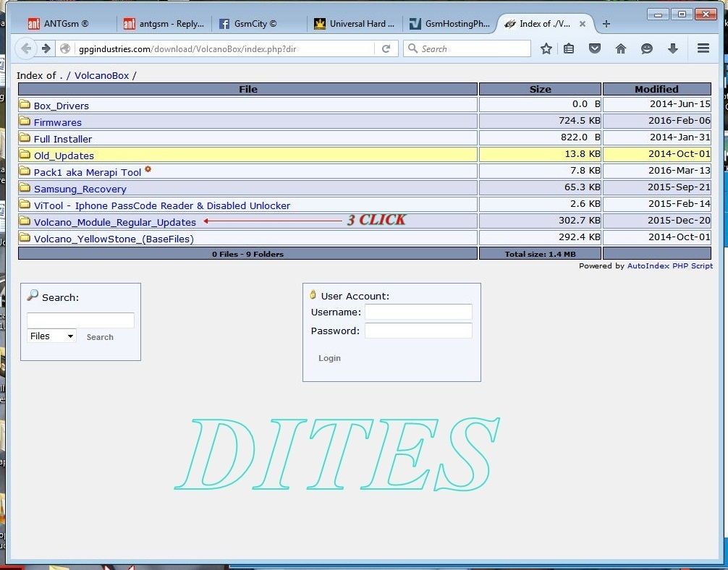Open the downloads arrow icon

tap(673, 48)
